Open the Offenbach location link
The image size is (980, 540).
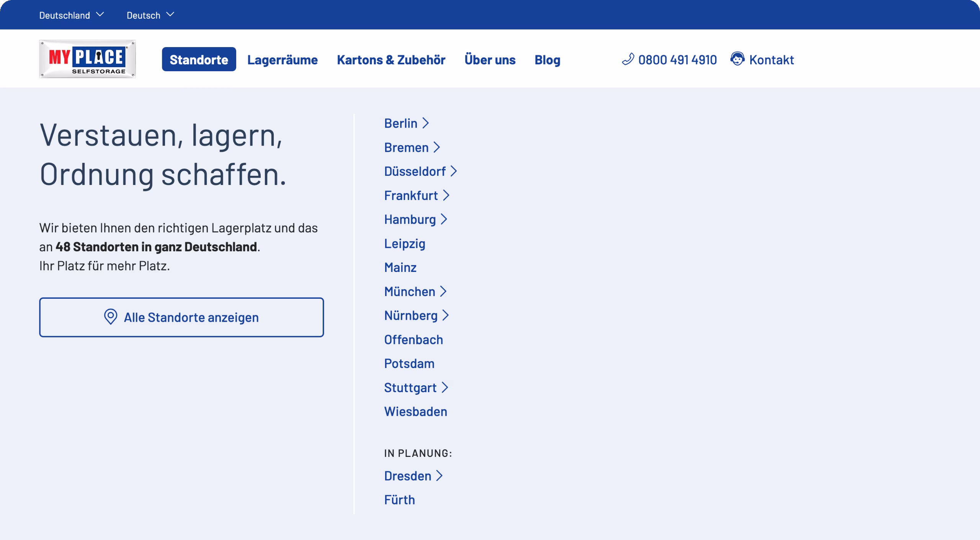[413, 340]
